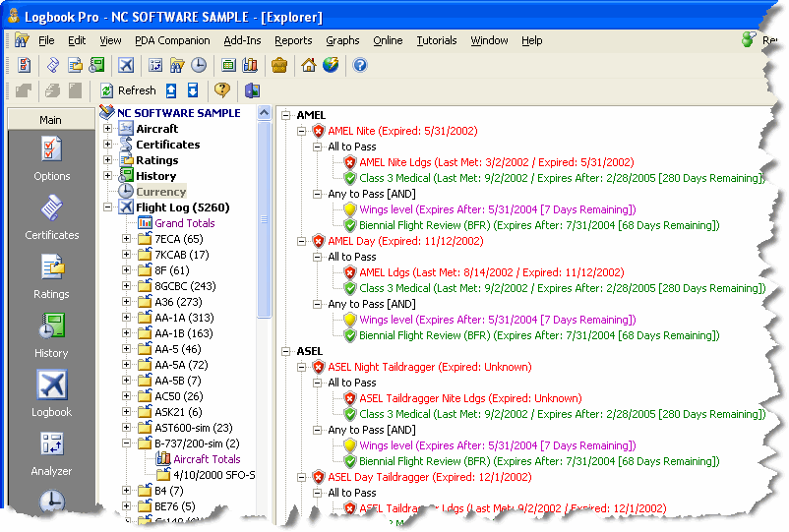
Task: Open Options from the top toolbar checklist icon
Action: click(x=25, y=65)
